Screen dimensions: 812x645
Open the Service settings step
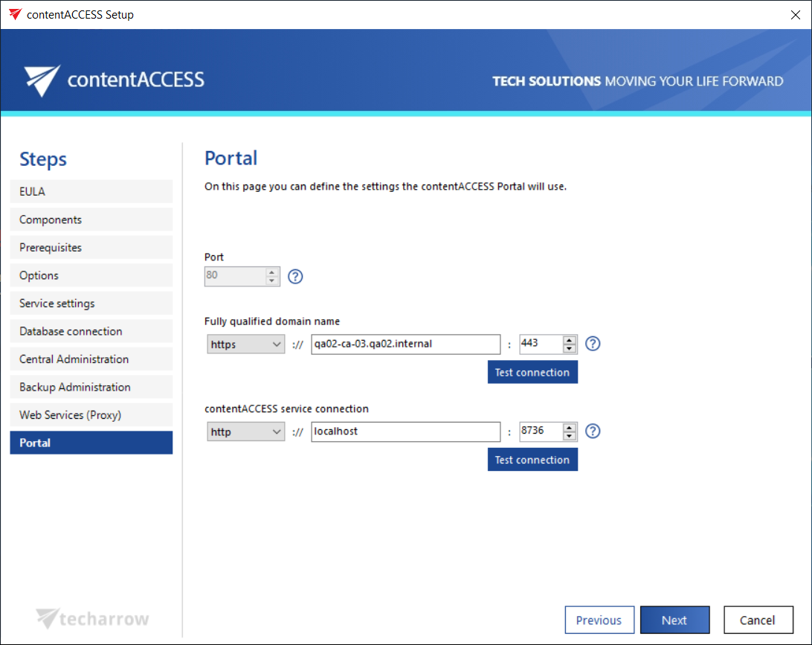pyautogui.click(x=91, y=303)
